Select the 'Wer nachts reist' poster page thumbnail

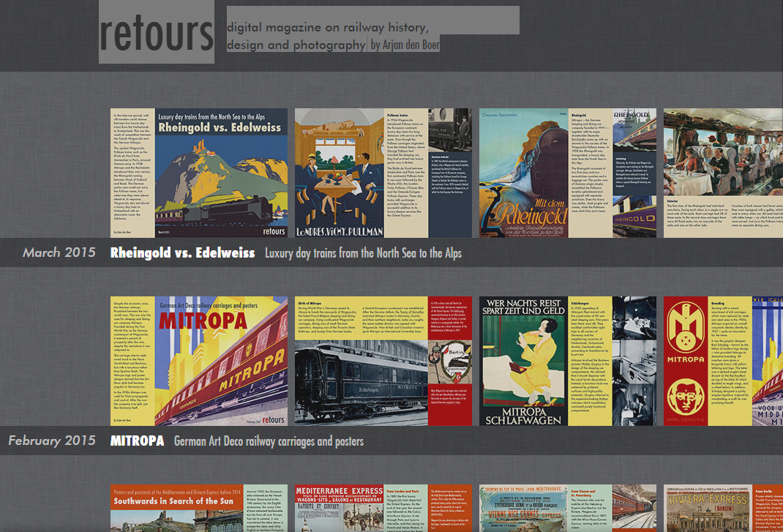point(568,361)
